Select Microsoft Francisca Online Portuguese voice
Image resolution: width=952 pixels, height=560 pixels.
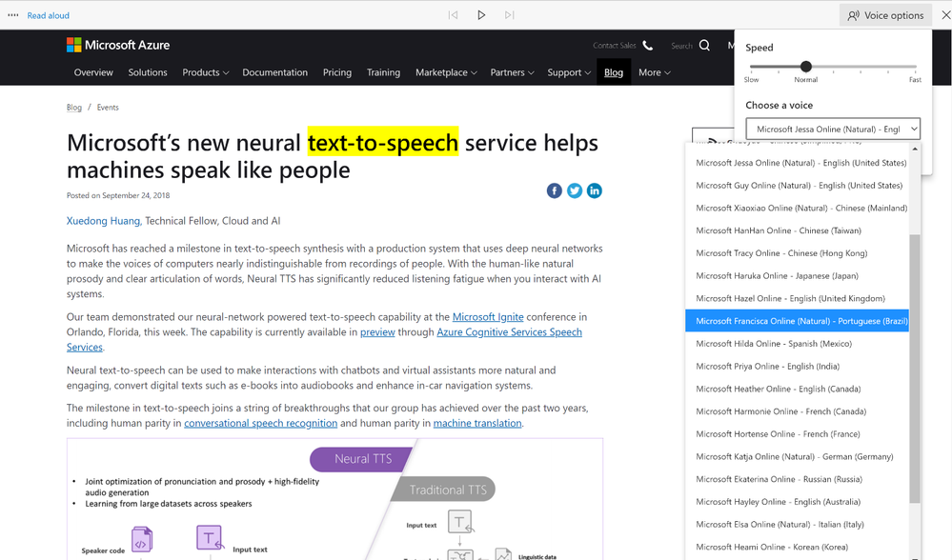tap(798, 321)
